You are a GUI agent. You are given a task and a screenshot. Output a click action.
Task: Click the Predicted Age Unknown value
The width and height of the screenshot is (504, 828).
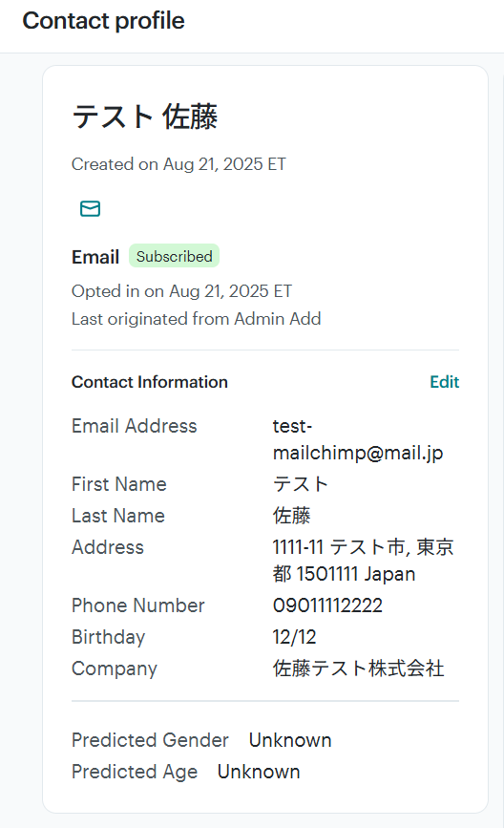[259, 772]
